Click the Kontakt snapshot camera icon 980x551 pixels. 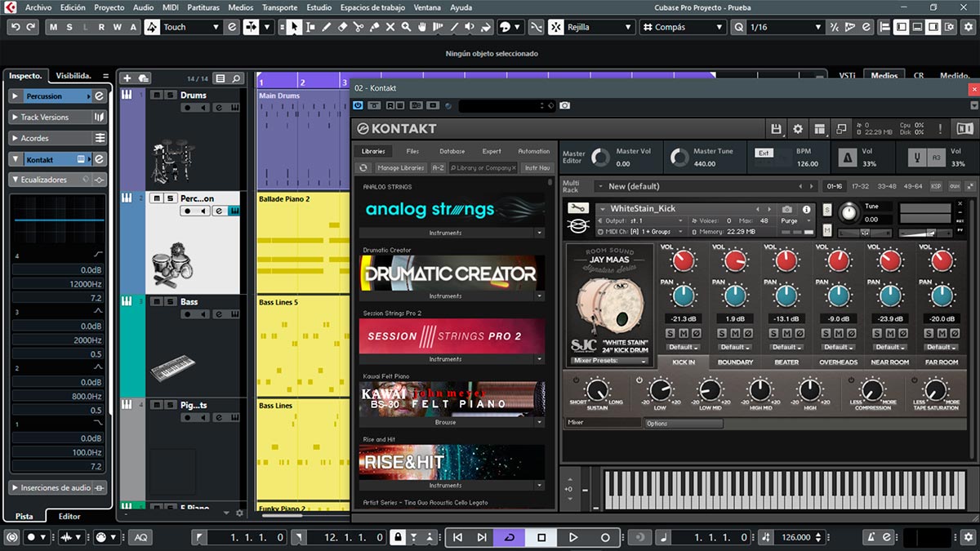pos(565,105)
